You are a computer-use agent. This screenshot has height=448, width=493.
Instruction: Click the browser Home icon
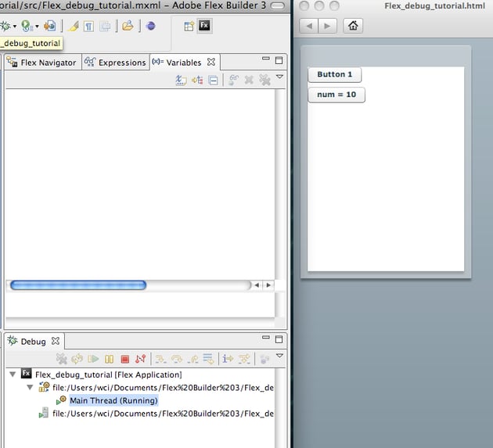coord(353,26)
